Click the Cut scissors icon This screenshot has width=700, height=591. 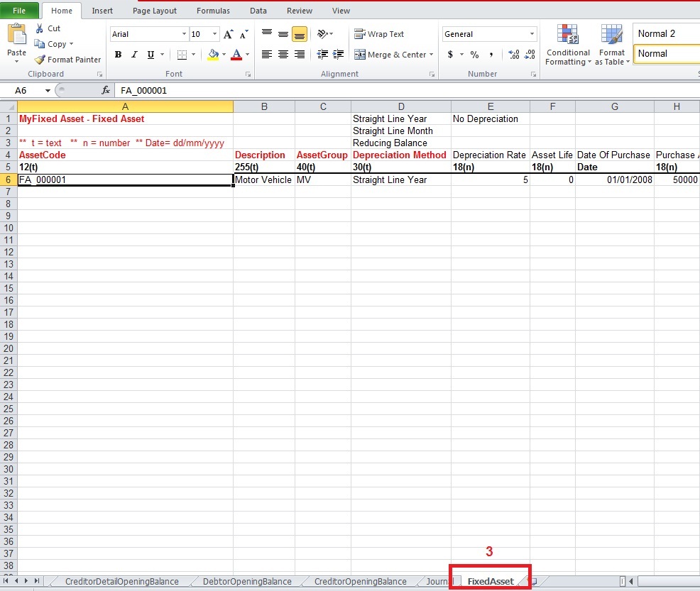(x=40, y=28)
